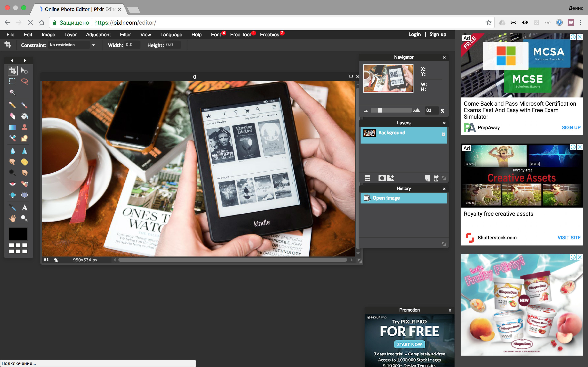Select the Background layer thumbnail
Viewport: 588px width, 367px height.
tap(369, 133)
